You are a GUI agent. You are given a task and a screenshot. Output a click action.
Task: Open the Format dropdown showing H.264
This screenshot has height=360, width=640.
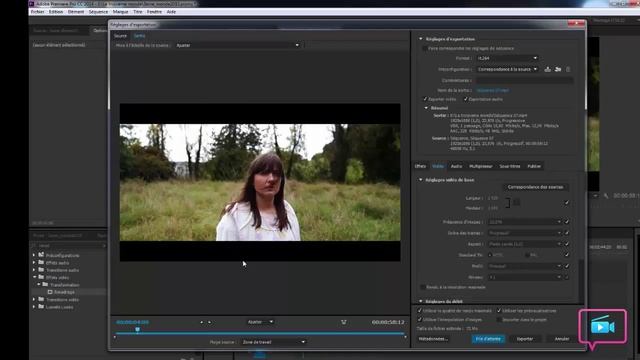click(x=507, y=58)
